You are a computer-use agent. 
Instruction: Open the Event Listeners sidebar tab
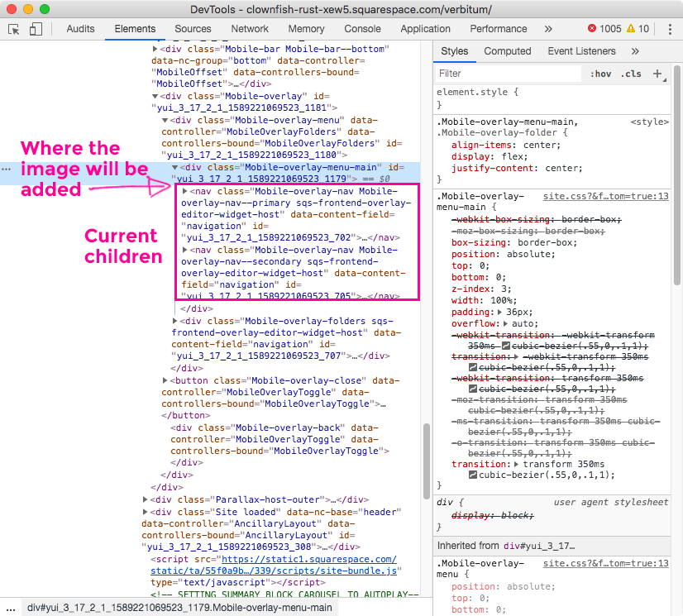tap(581, 51)
